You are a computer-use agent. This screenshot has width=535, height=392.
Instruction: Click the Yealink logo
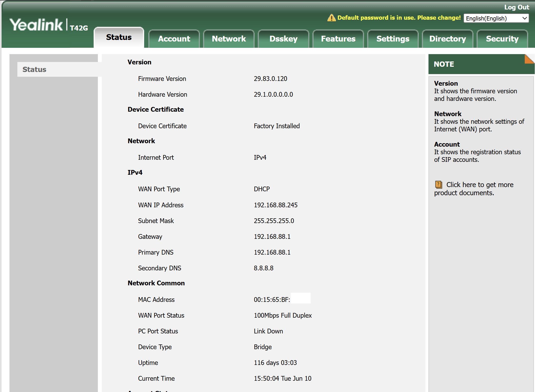coord(36,25)
